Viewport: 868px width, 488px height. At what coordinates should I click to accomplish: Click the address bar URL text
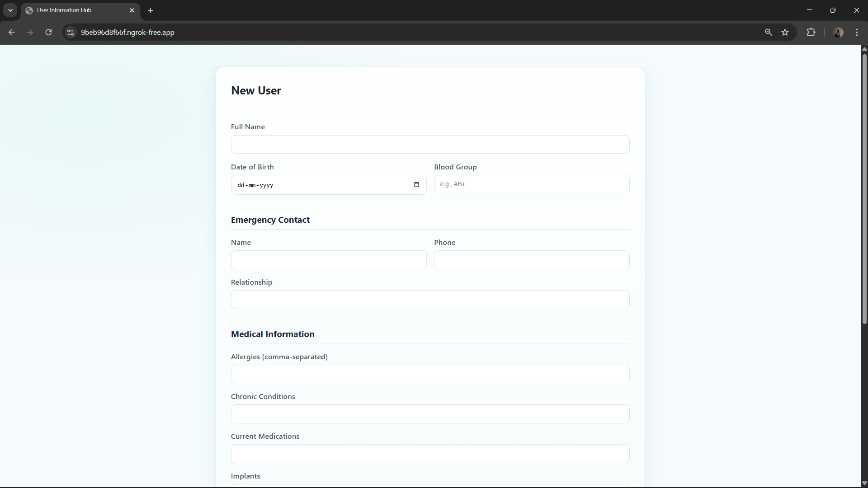click(x=127, y=32)
